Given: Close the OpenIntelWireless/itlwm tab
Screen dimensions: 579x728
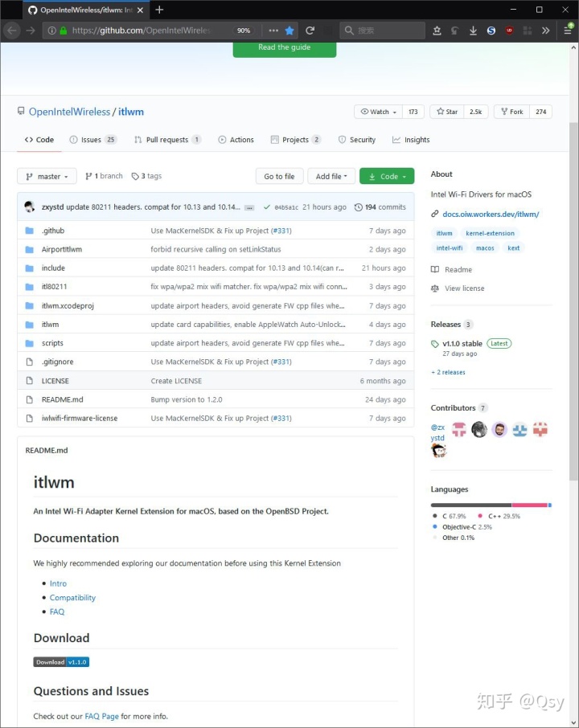Looking at the screenshot, I should (140, 10).
